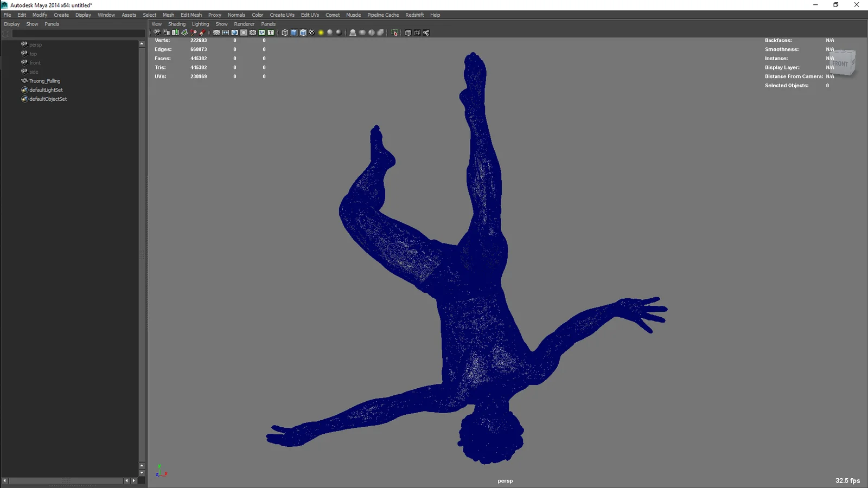The width and height of the screenshot is (868, 488).
Task: Enable the isolate select highlight mode
Action: (394, 33)
